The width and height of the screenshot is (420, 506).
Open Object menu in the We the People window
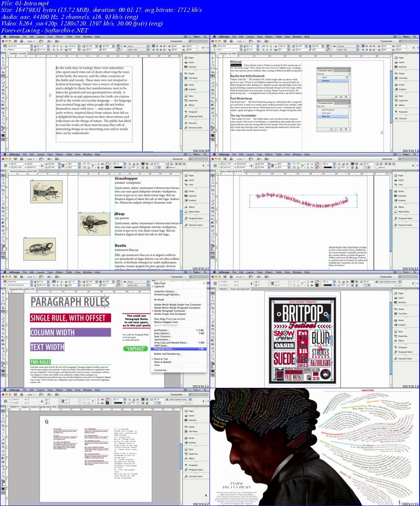point(269,154)
